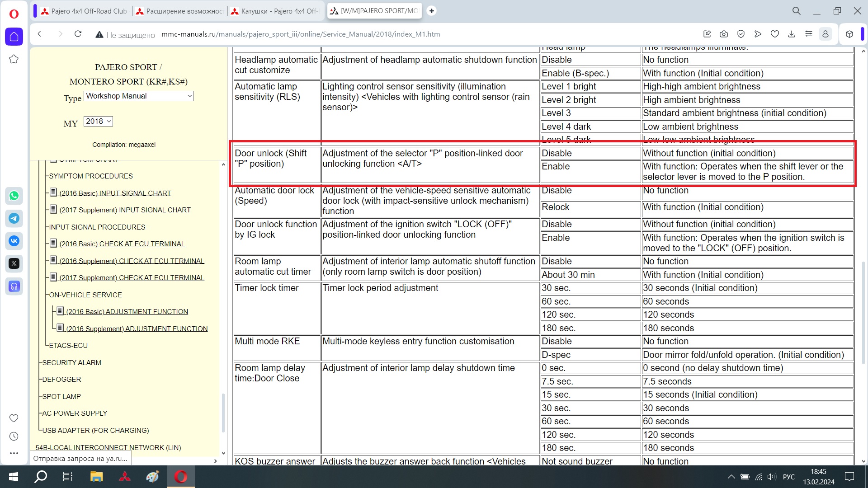Open Telegram sidebar messenger

point(14,218)
